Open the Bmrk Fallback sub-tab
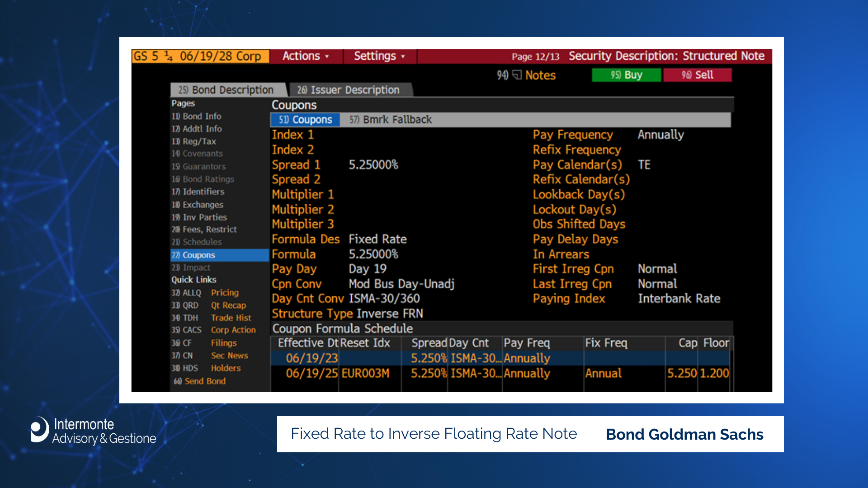This screenshot has width=868, height=488. coord(391,120)
